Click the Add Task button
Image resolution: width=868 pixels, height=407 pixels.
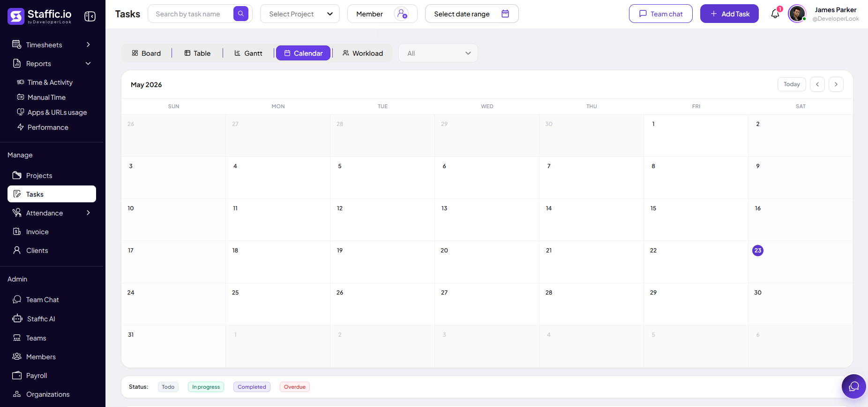729,14
